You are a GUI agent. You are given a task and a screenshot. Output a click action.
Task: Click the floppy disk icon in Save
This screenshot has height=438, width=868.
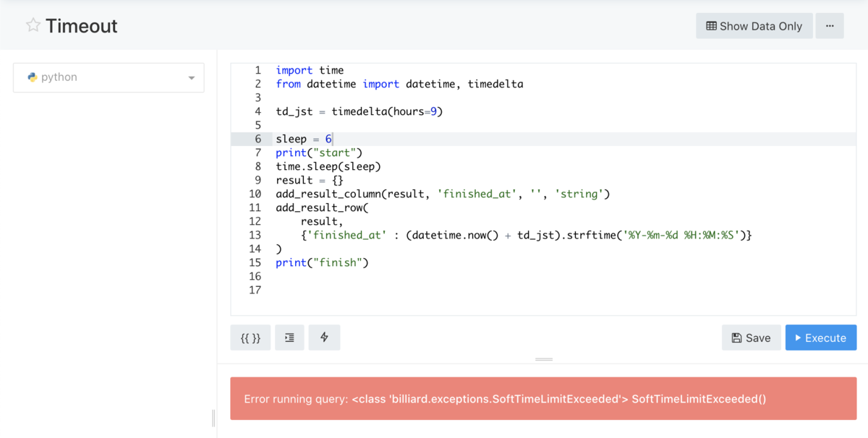(x=736, y=338)
